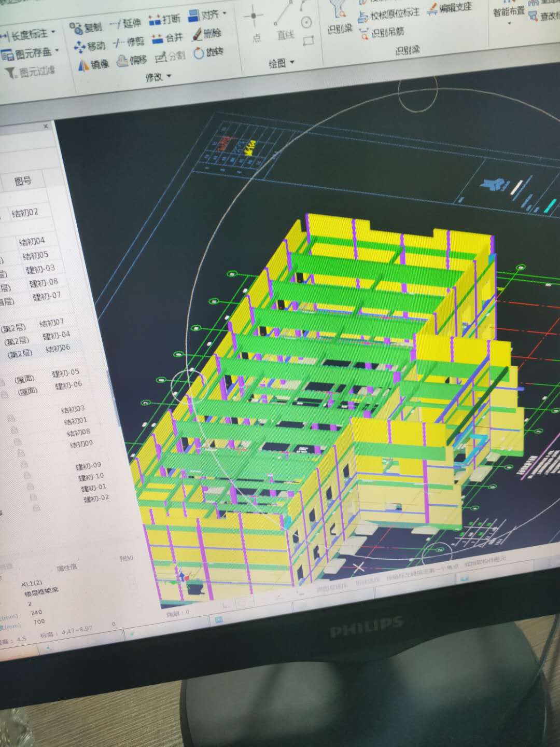Select drawing row 建初-05
This screenshot has width=560, height=747.
click(65, 372)
